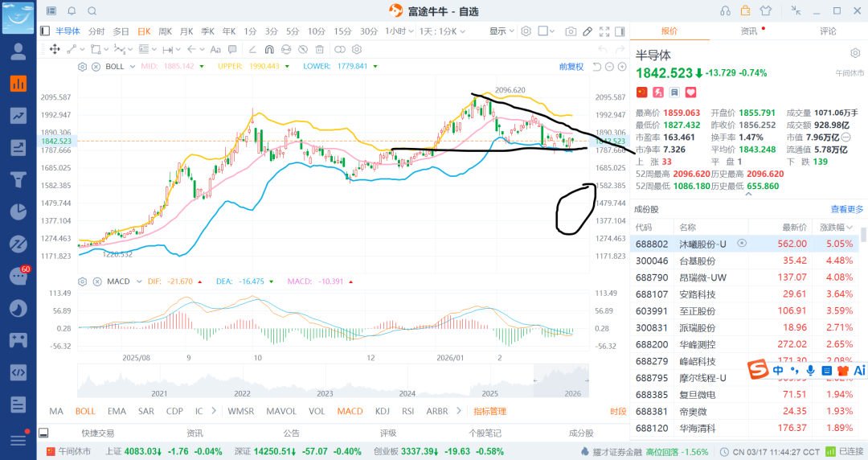Open the markets trend-line sidebar icon

(18, 116)
